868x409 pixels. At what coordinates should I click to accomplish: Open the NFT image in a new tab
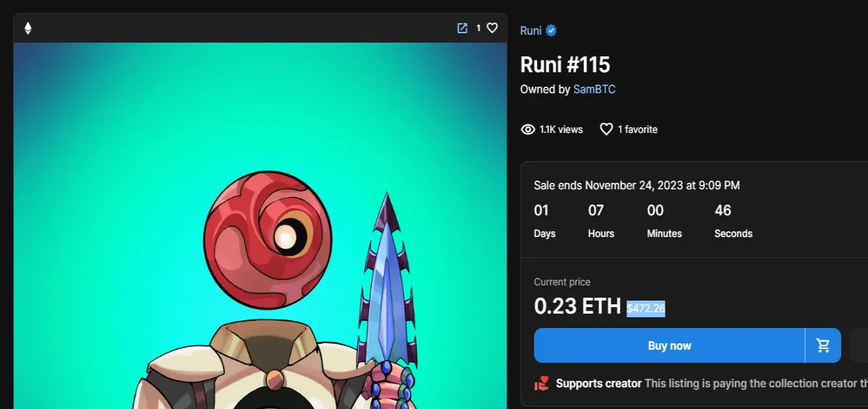(462, 28)
